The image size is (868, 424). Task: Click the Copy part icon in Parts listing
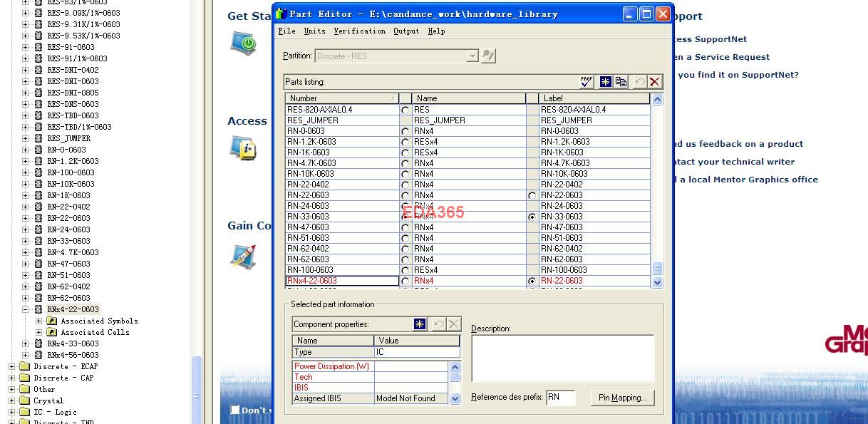point(621,82)
